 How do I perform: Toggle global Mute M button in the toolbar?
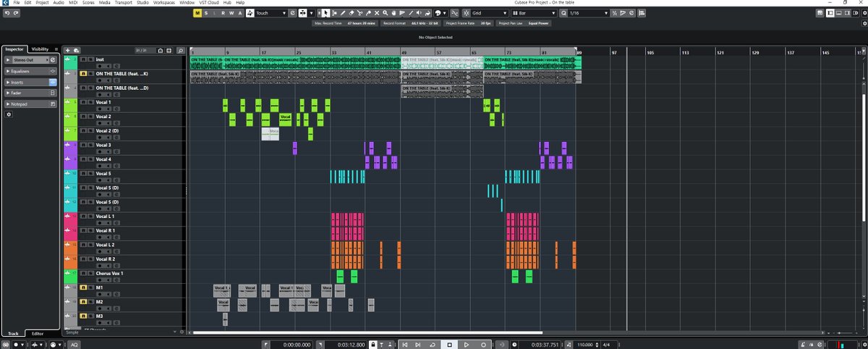pyautogui.click(x=197, y=13)
